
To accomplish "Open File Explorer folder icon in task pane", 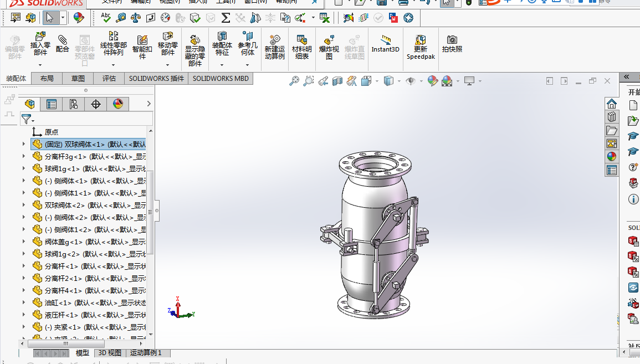I will click(611, 130).
